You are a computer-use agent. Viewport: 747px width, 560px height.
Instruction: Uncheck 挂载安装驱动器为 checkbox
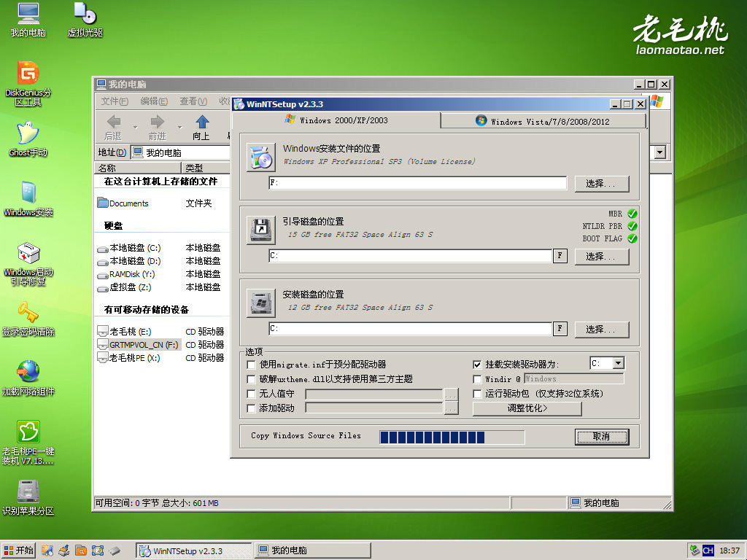tap(477, 365)
